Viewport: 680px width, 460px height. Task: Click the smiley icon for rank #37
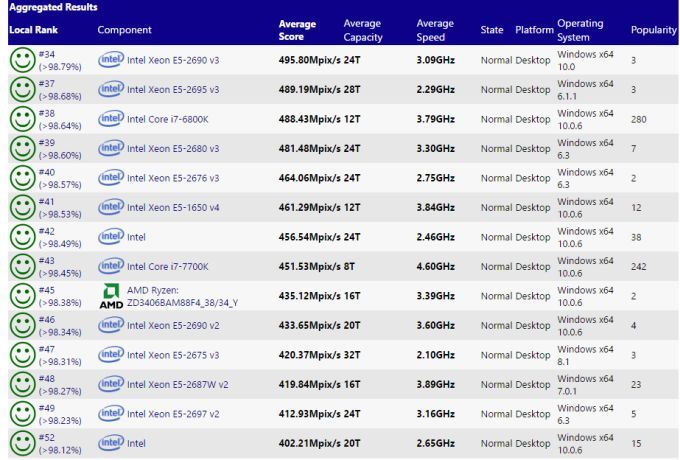(x=23, y=89)
